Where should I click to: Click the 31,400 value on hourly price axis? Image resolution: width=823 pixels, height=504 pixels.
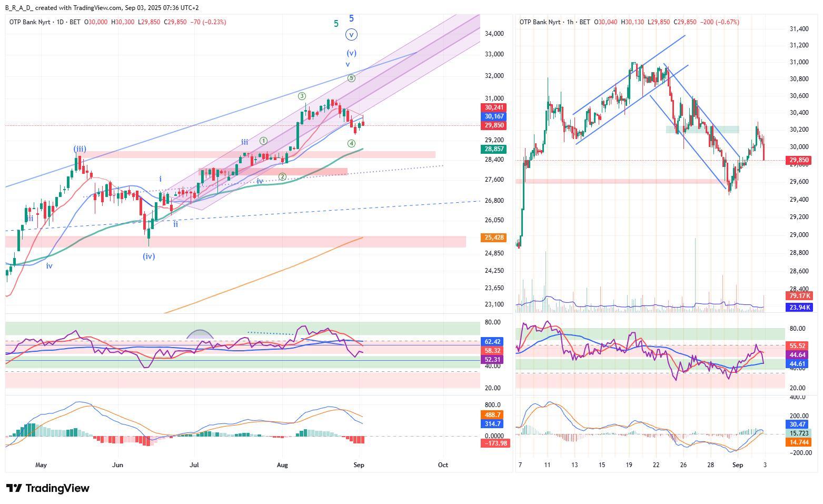click(799, 29)
